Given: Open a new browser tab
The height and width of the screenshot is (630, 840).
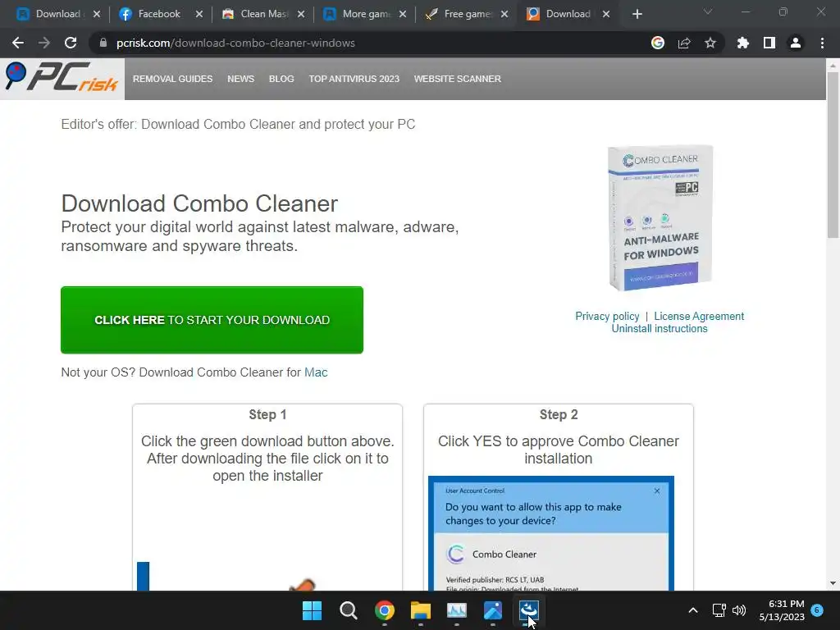Looking at the screenshot, I should [x=637, y=14].
